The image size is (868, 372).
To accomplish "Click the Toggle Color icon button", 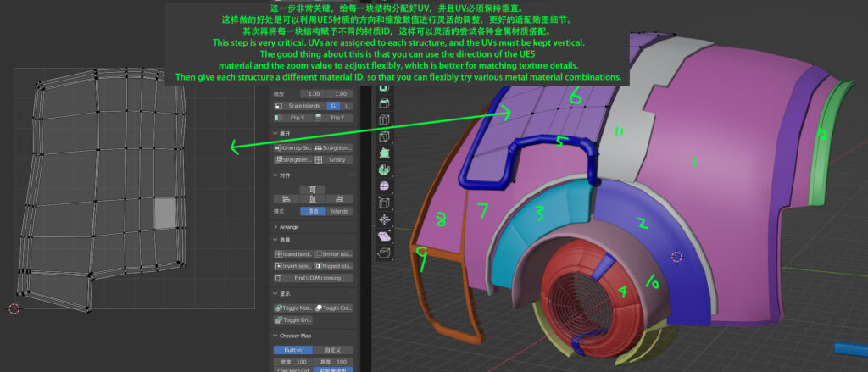I will (333, 308).
